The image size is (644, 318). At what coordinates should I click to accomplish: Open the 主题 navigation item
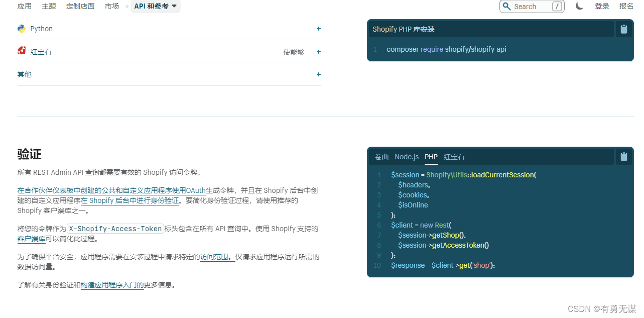point(49,6)
